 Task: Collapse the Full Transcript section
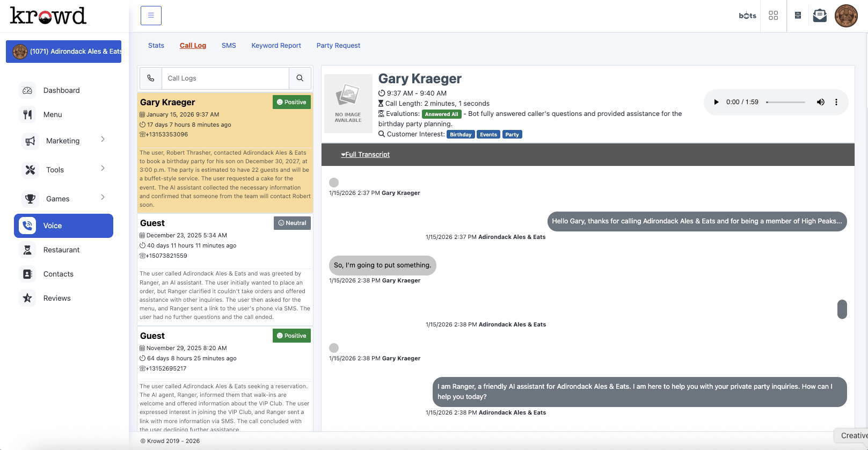click(x=366, y=155)
